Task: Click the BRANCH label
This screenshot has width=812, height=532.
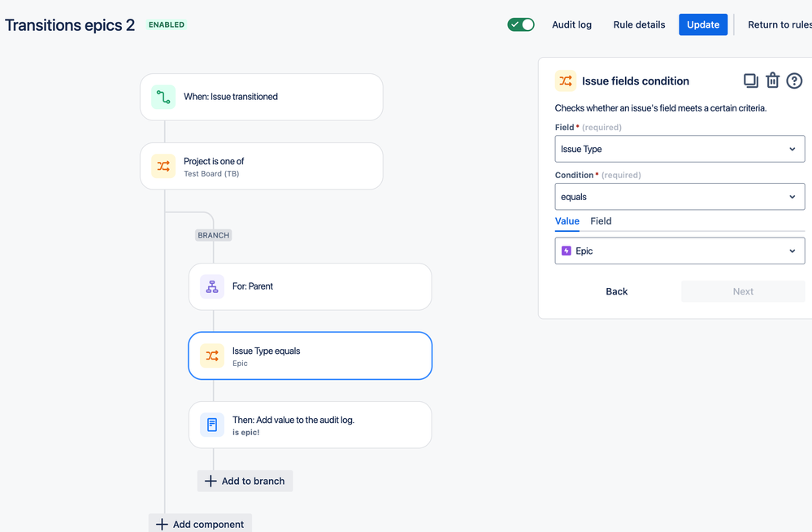Action: 213,235
